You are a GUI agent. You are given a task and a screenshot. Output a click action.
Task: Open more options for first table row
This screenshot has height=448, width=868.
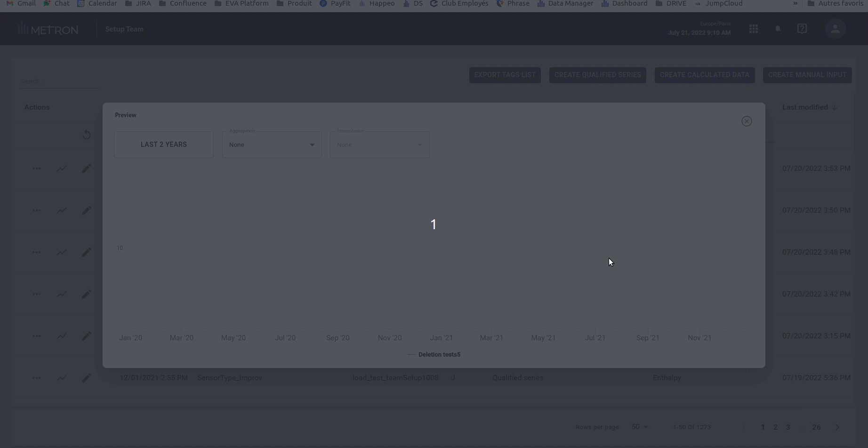pos(36,168)
